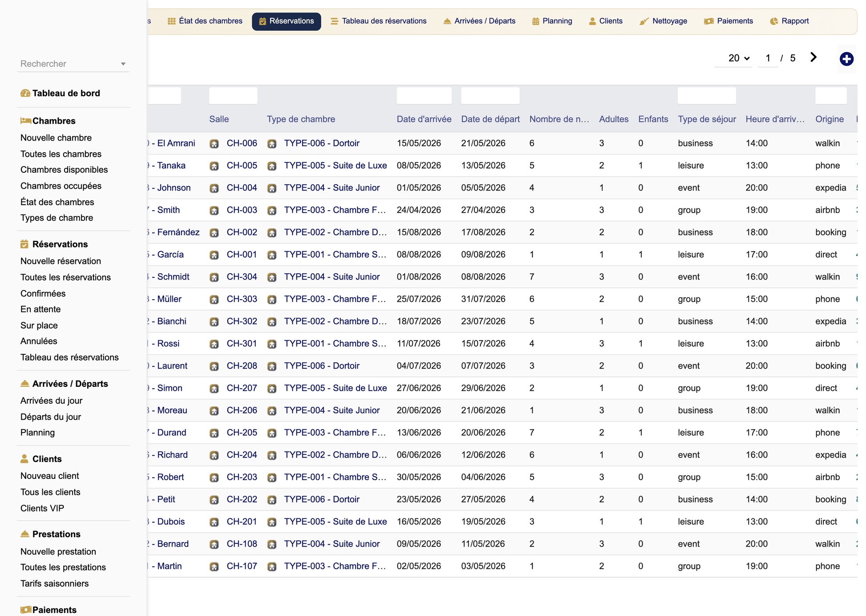Open Clients VIP in sidebar
The width and height of the screenshot is (866, 616).
coord(42,508)
